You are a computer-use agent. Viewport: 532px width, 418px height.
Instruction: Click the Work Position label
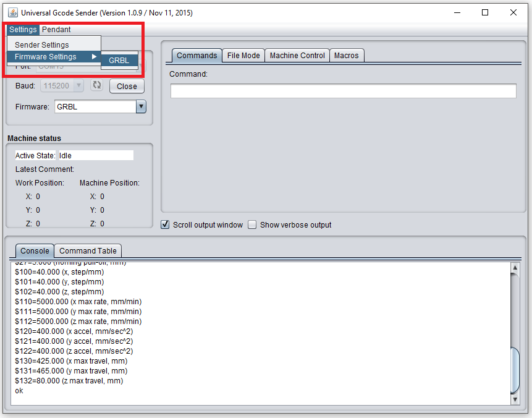pyautogui.click(x=40, y=182)
